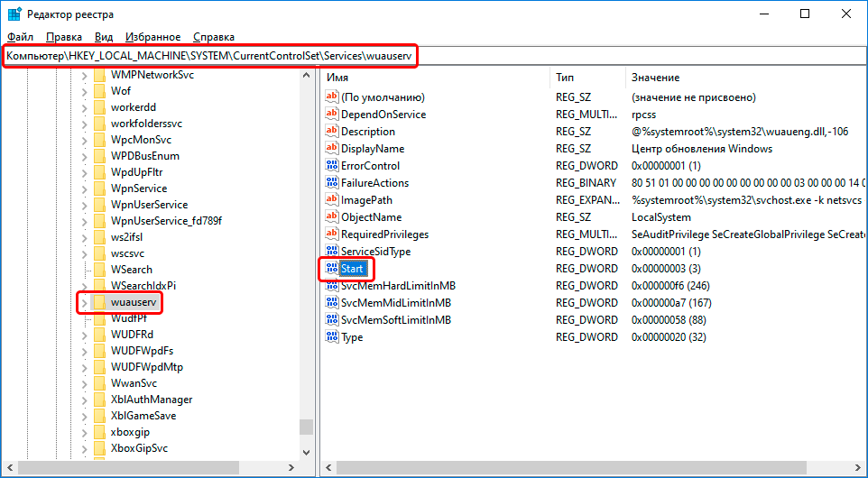This screenshot has height=478, width=868.
Task: Select the string icon of DependOnService value
Action: [331, 114]
